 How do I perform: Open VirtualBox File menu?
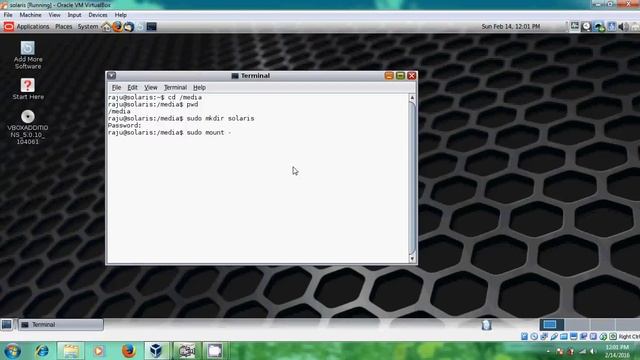click(x=8, y=15)
